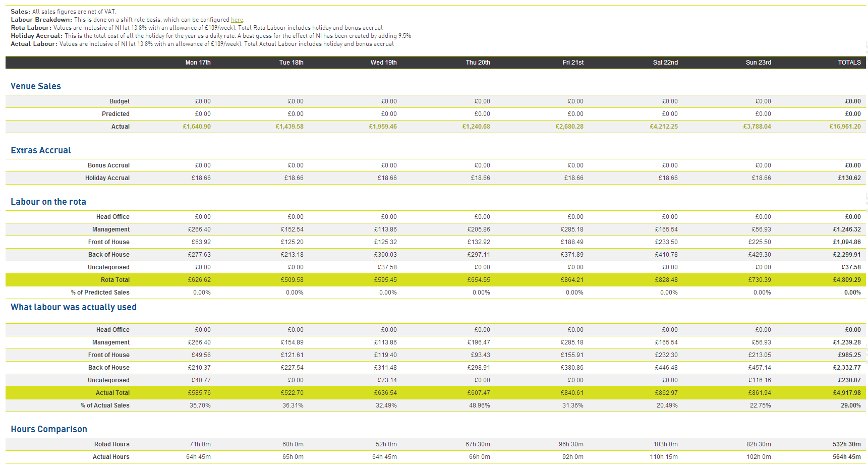The width and height of the screenshot is (868, 468).
Task: Select the Sat 22nd column header
Action: tap(665, 63)
